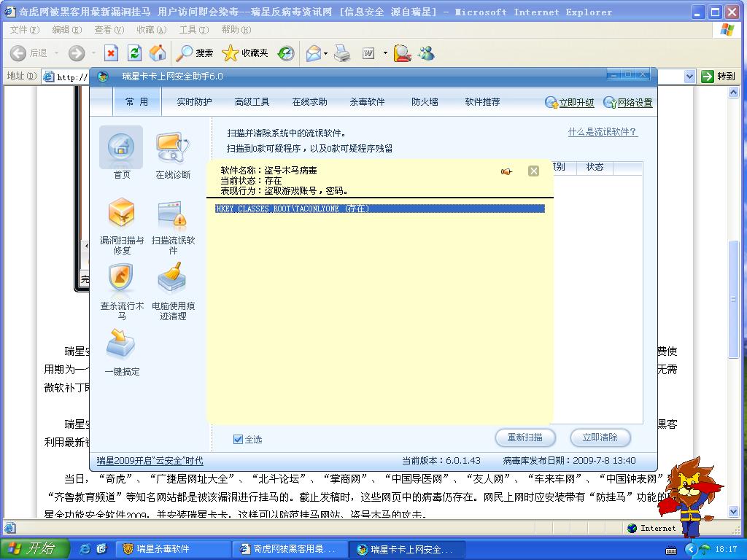Open 查杀流行木马 trojan scan icon
Viewport: 747px width, 560px height.
pos(122,292)
